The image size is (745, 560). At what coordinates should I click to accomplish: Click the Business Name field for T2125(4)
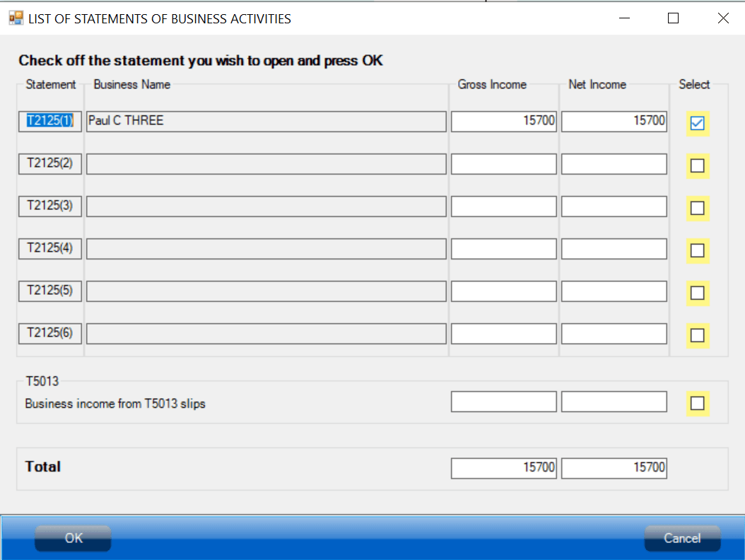coord(265,248)
